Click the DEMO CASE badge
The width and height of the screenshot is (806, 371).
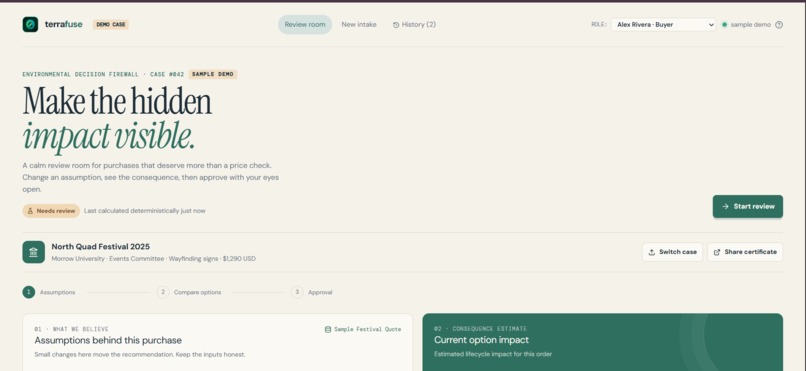pyautogui.click(x=111, y=25)
